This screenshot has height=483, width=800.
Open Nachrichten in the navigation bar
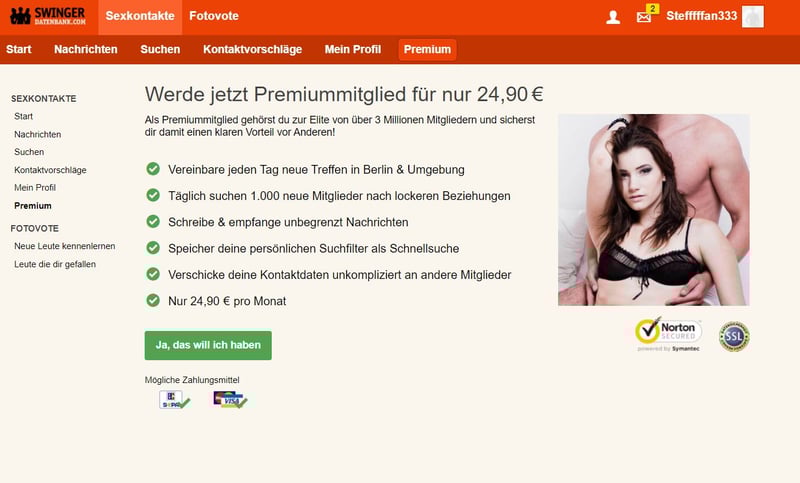coord(86,49)
